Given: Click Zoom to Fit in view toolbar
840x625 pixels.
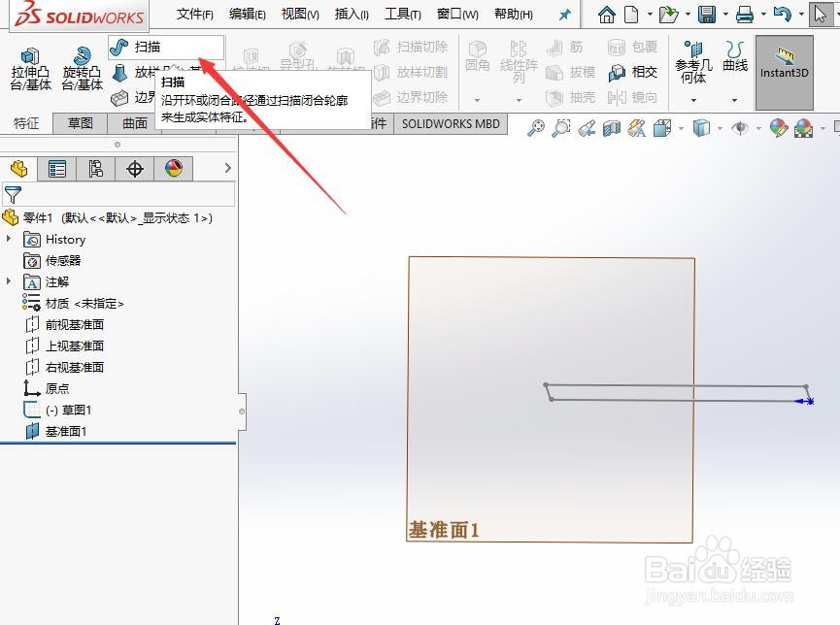Looking at the screenshot, I should pyautogui.click(x=536, y=128).
